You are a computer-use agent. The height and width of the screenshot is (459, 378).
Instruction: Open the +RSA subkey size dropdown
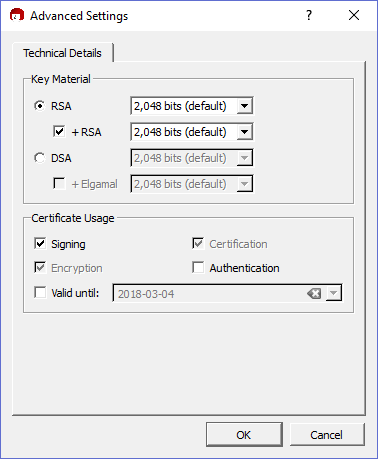coord(244,132)
